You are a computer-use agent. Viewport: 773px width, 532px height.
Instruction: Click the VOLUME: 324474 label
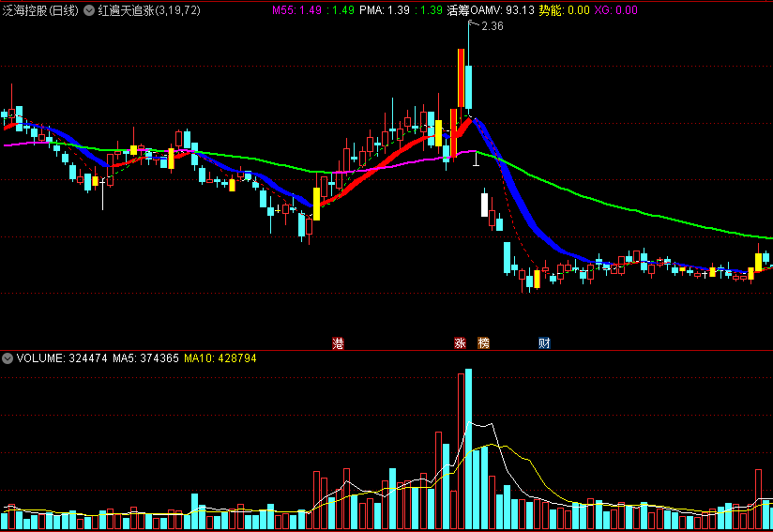pos(62,358)
